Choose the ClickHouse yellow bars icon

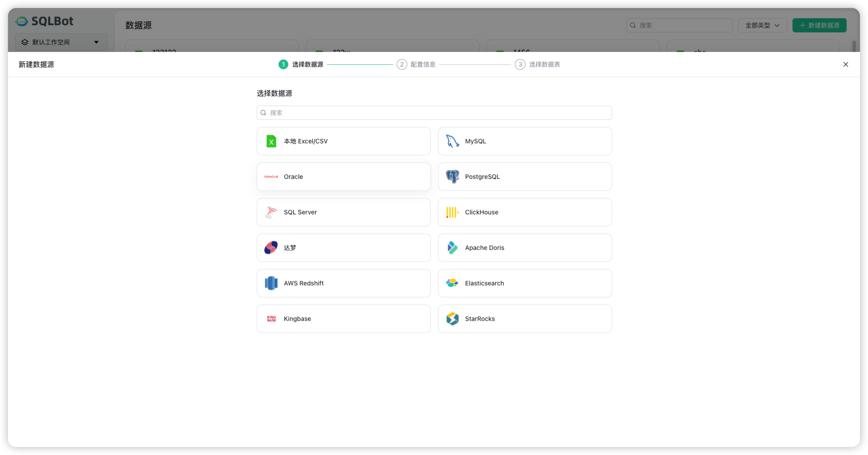tap(452, 212)
